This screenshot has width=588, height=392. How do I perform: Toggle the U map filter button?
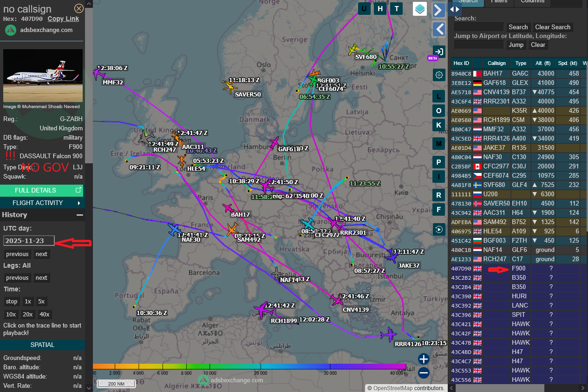365,8
